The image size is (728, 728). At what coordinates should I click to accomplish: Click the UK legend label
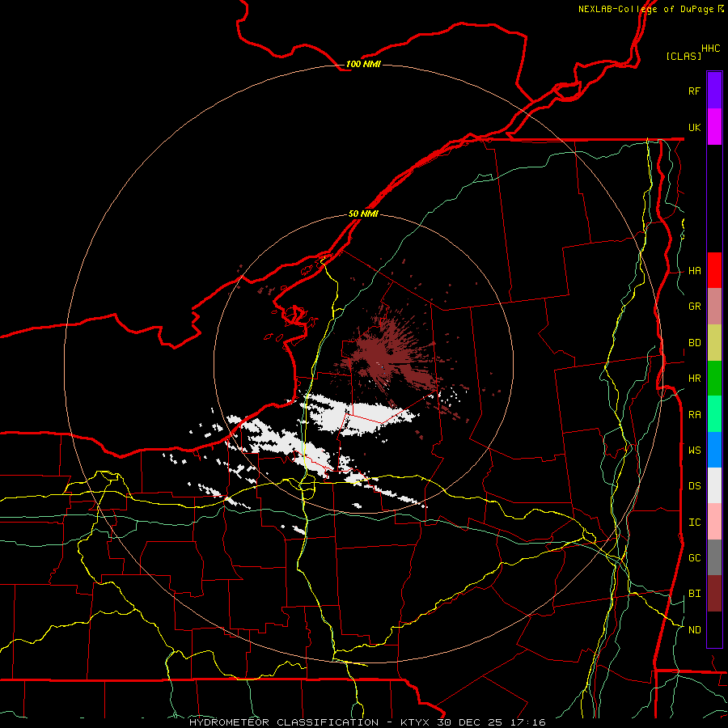tap(694, 127)
